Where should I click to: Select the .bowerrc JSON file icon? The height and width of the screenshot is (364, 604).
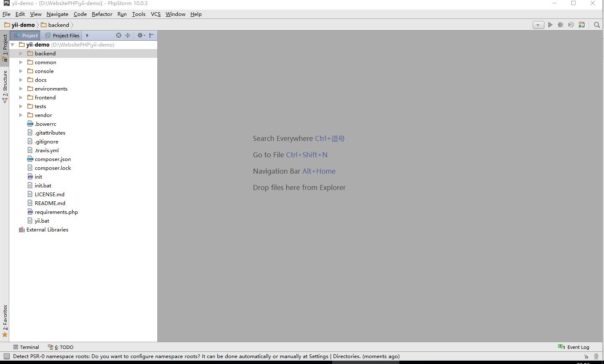pyautogui.click(x=30, y=124)
